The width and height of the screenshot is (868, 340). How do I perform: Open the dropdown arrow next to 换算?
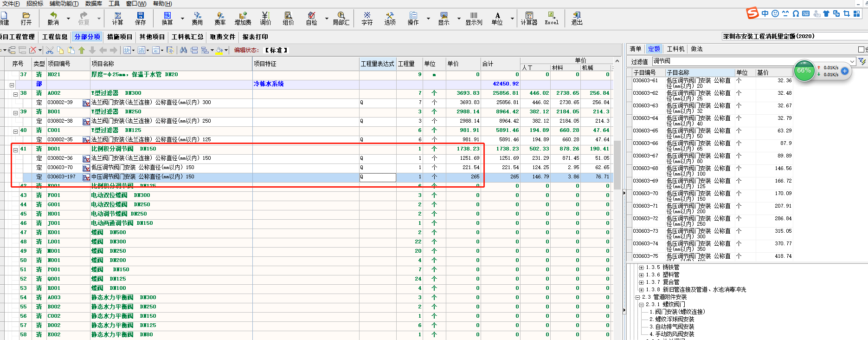[x=182, y=19]
